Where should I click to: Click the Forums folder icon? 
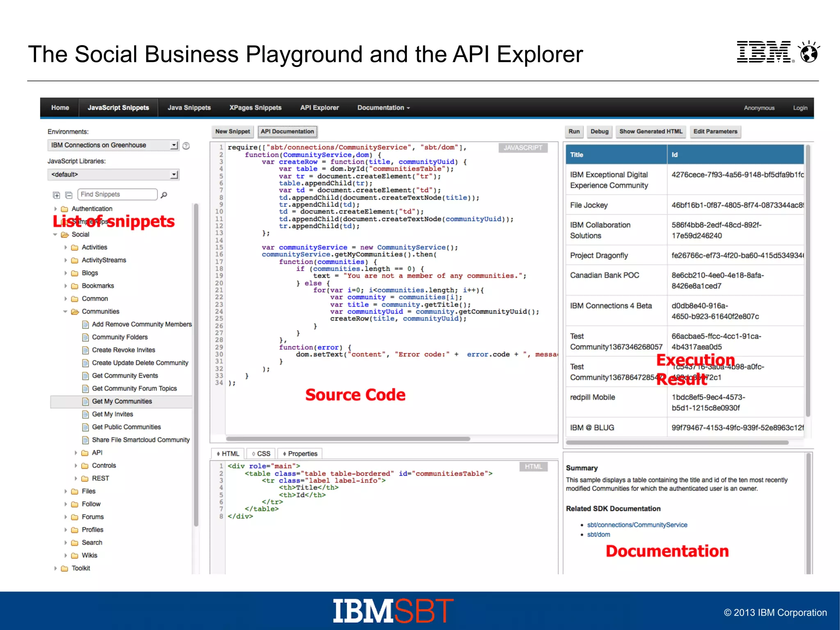[75, 517]
